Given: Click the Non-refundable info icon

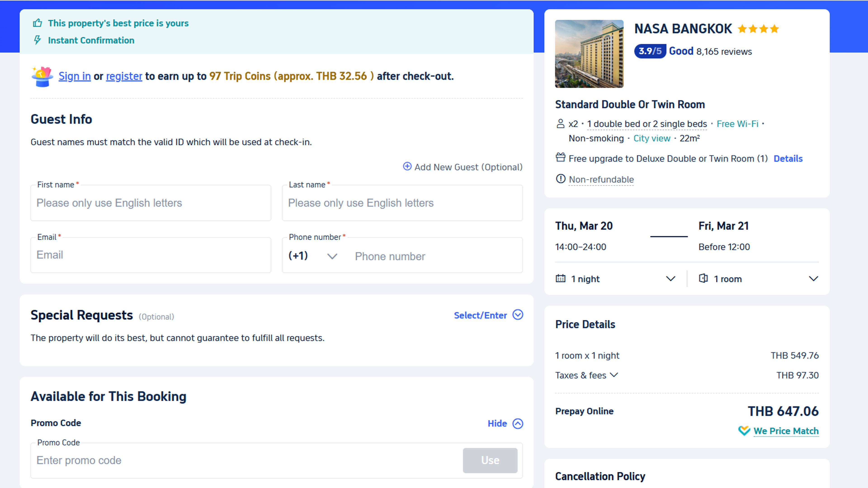Looking at the screenshot, I should tap(560, 179).
